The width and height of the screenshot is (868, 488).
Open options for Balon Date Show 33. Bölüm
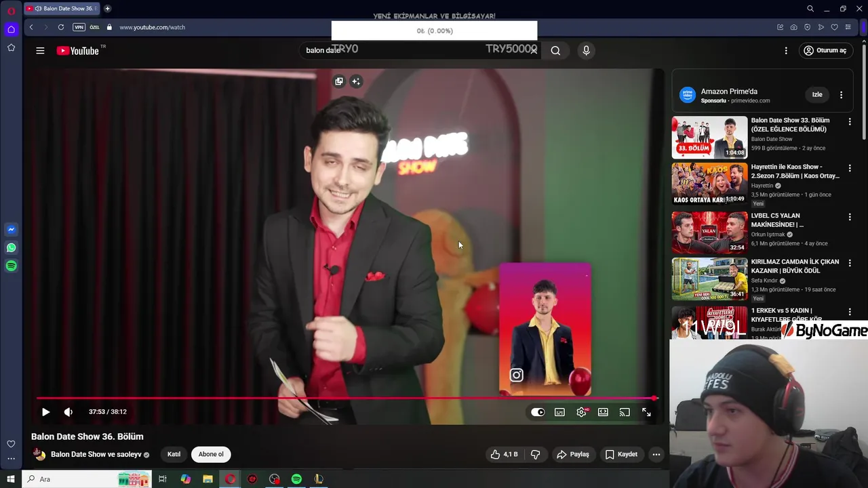(850, 122)
